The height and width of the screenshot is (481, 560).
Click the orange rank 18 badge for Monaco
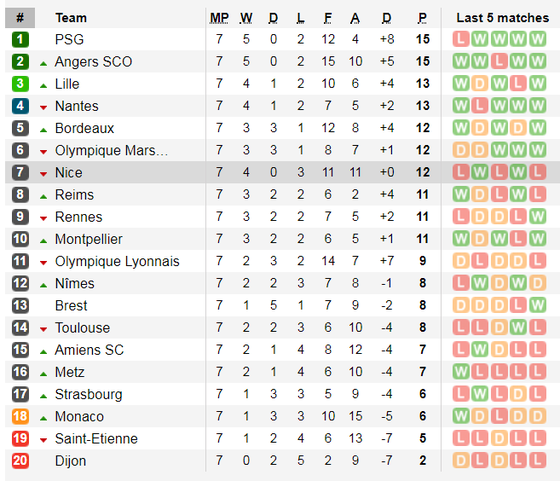20,416
